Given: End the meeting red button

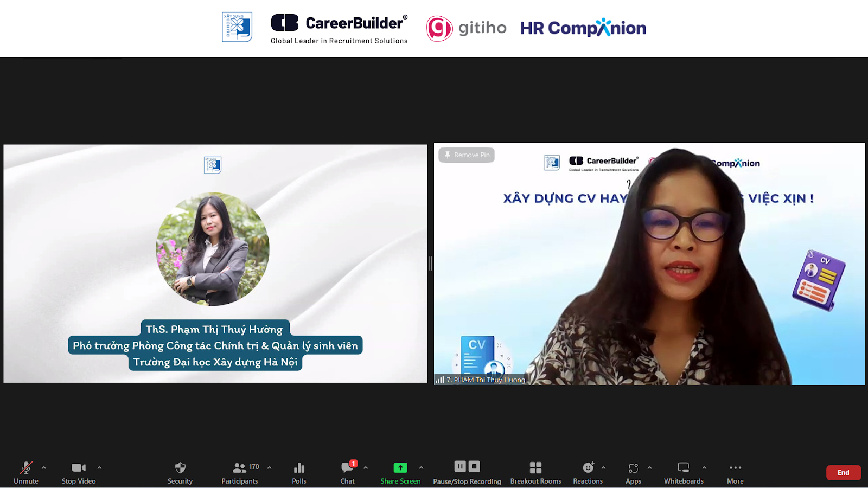Looking at the screenshot, I should 844,473.
